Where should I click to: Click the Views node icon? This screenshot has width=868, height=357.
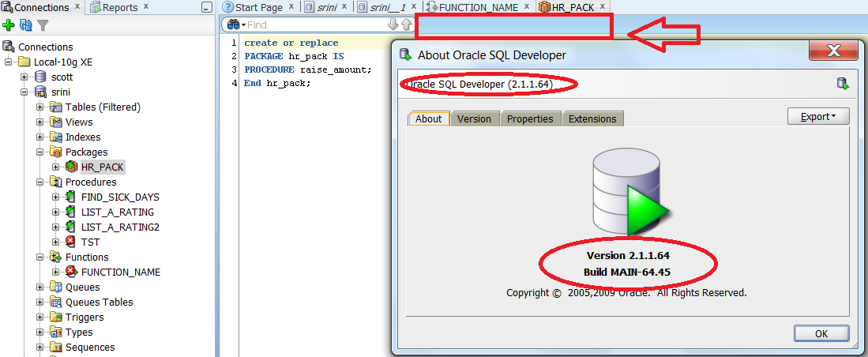click(56, 122)
